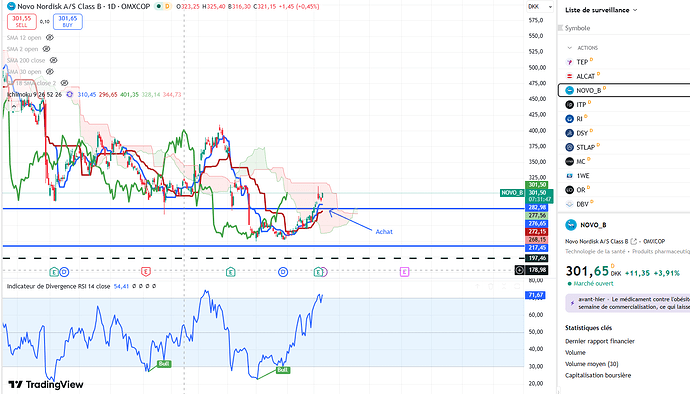Click the MC logo icon
This screenshot has width=690, height=394.
[x=569, y=161]
